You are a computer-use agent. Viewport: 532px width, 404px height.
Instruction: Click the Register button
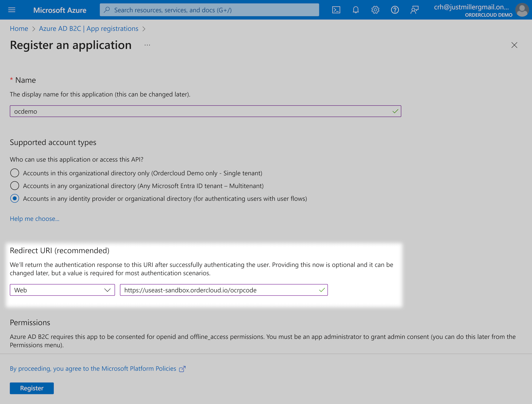(32, 388)
